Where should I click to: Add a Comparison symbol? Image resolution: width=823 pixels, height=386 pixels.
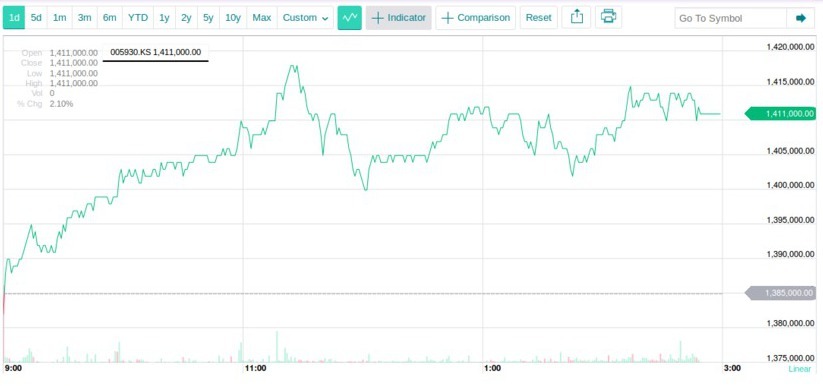click(x=476, y=18)
